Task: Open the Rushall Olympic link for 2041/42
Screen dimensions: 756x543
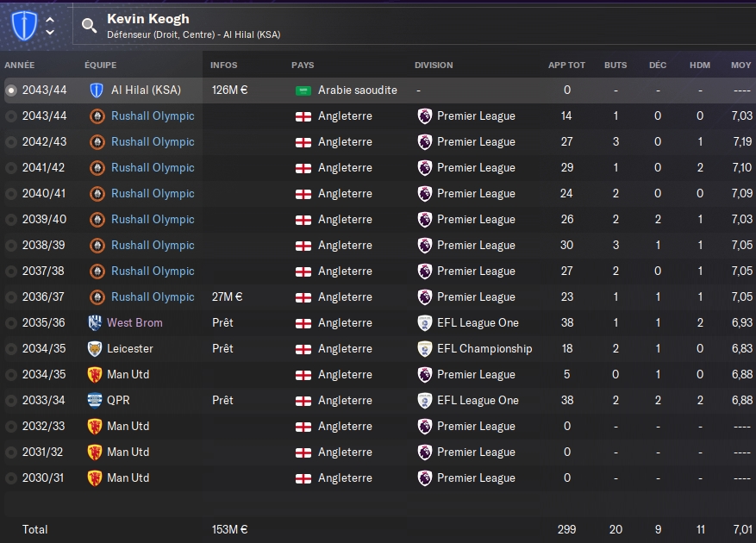Action: click(153, 167)
